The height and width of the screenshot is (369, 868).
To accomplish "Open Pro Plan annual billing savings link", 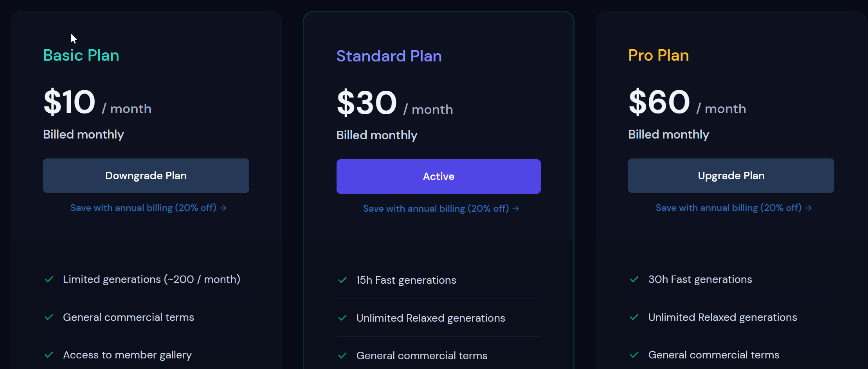I will (x=733, y=208).
